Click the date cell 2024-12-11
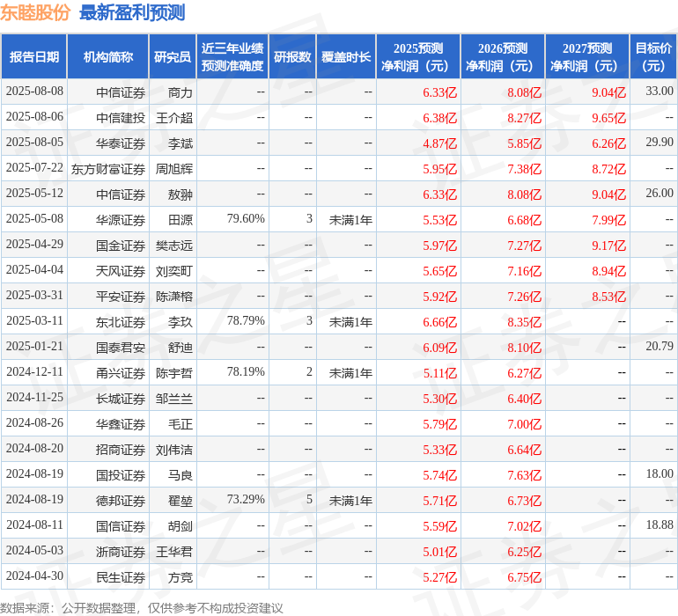 (34, 371)
